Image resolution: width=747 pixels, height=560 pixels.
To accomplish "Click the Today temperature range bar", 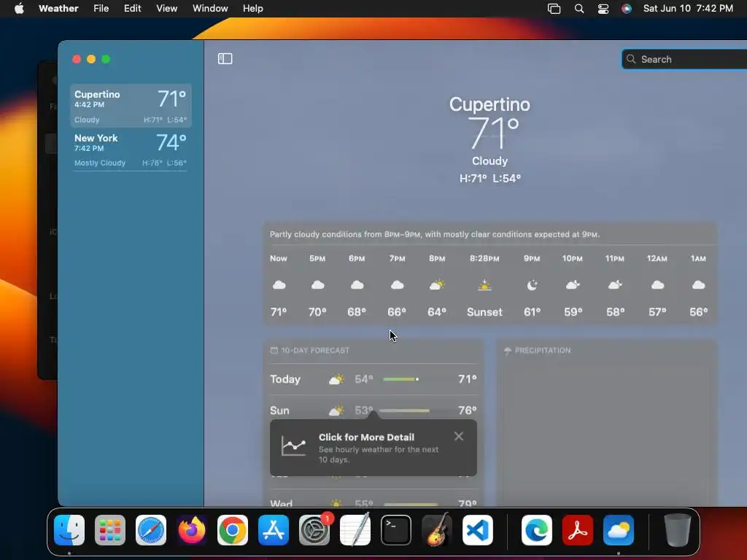I will [400, 379].
